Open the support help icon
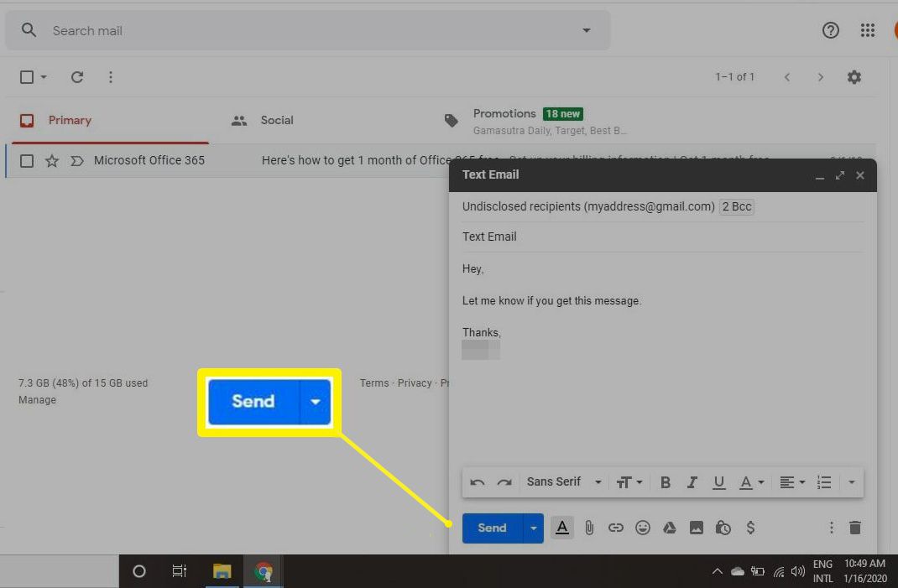The width and height of the screenshot is (898, 588). point(830,30)
